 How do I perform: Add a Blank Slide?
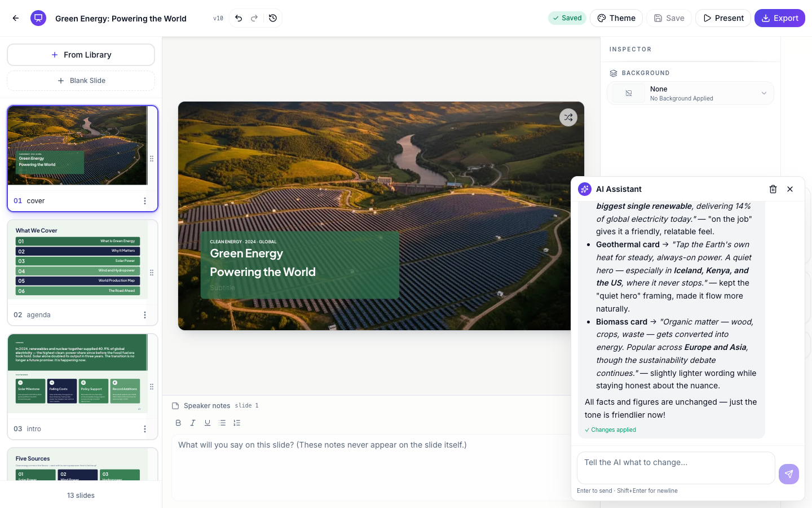(81, 81)
